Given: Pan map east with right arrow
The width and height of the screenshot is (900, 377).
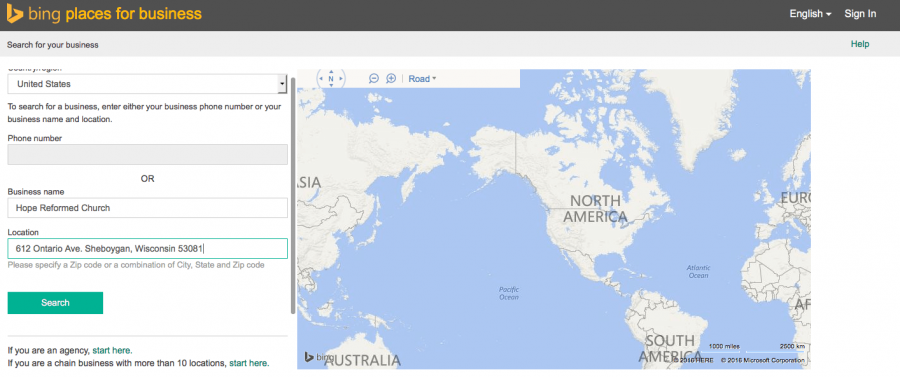Looking at the screenshot, I should [x=342, y=79].
